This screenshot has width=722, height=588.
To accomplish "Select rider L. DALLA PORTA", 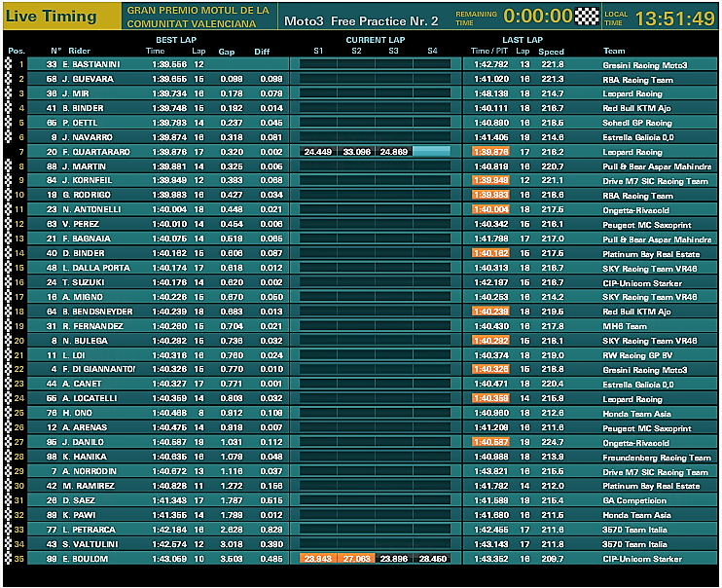I will click(x=96, y=268).
